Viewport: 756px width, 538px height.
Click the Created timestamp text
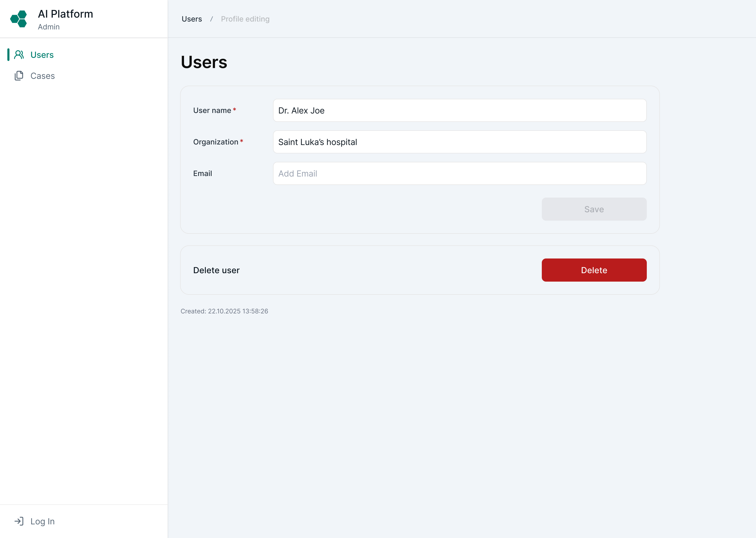tap(224, 311)
